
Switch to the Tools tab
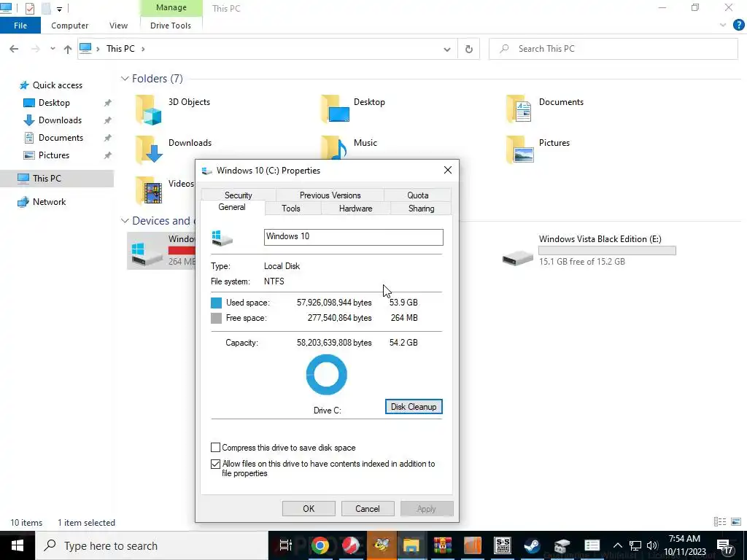coord(291,209)
